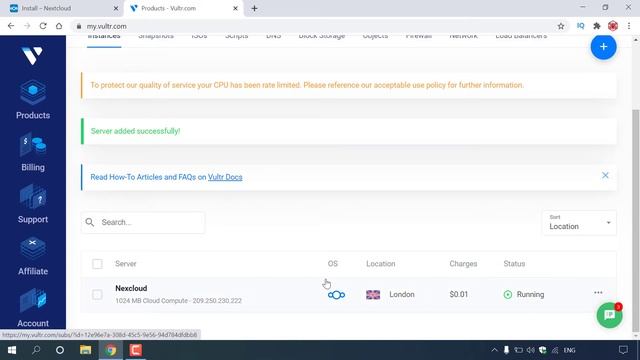Viewport: 640px width, 360px height.
Task: Open Windows taskbar search
Action: coord(36,350)
